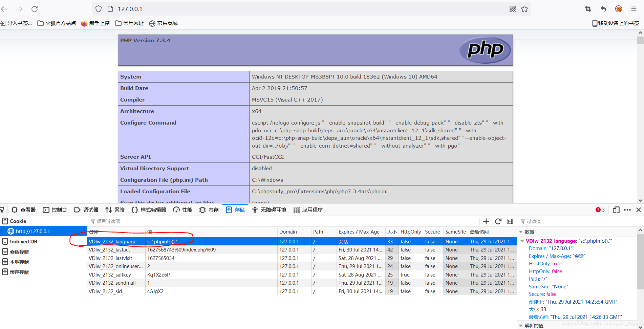Reload the current page
The width and height of the screenshot is (644, 329).
35,9
